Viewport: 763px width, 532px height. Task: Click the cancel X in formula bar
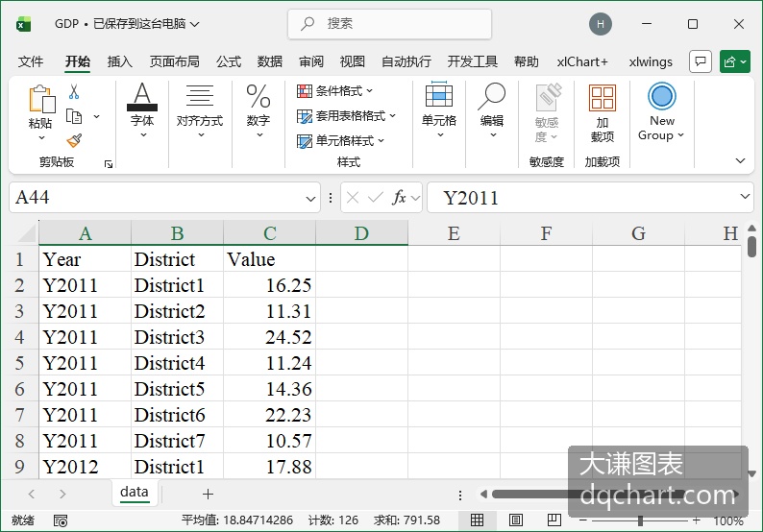353,198
